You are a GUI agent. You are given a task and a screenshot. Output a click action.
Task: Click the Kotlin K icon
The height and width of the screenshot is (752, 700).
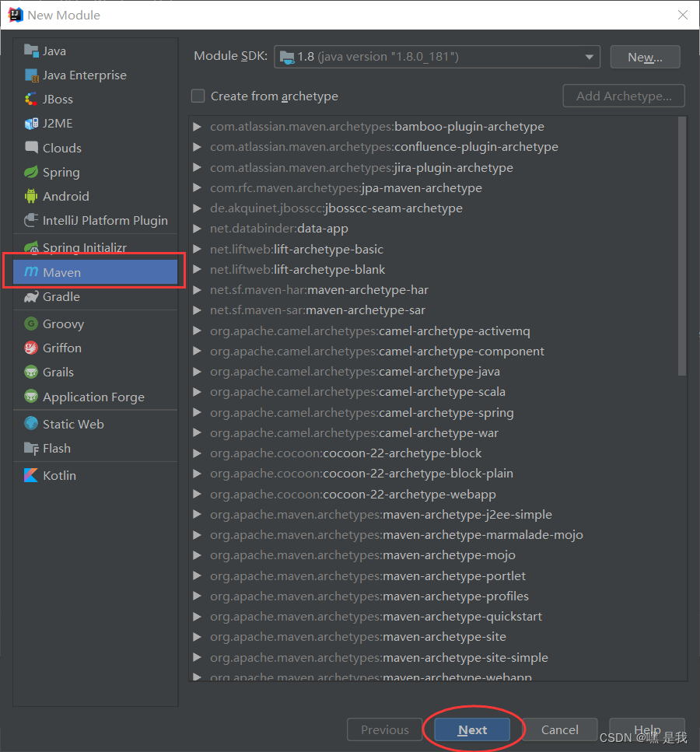click(x=31, y=475)
